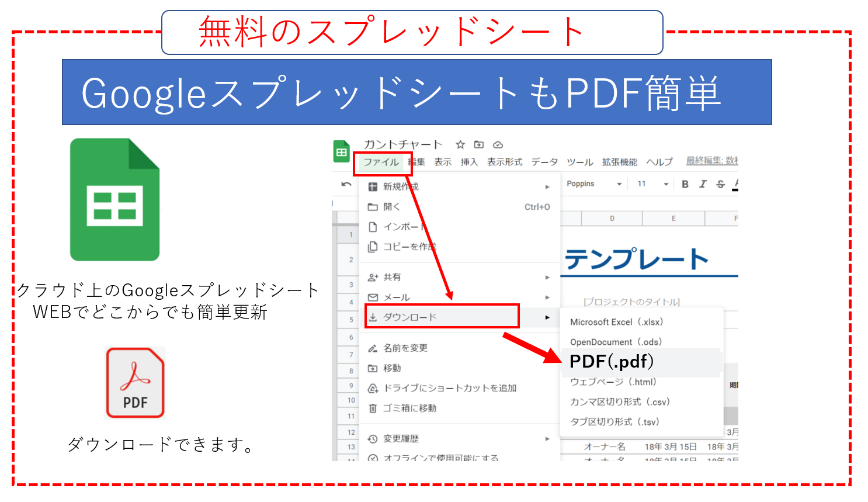Screen dimensions: 868x502
Task: Click the Google Sheets logo beside ガントチャート
Action: 342,152
